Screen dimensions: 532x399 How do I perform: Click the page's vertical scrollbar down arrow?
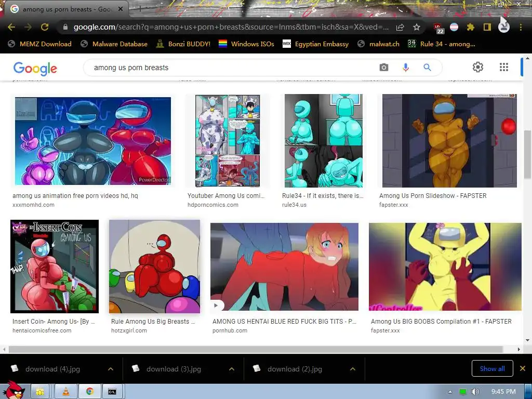[528, 340]
